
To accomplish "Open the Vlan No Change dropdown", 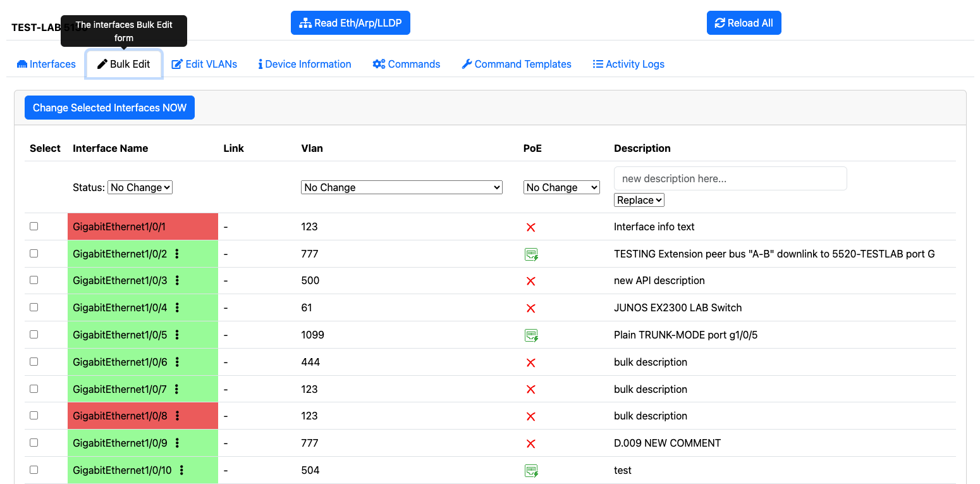I will [402, 187].
